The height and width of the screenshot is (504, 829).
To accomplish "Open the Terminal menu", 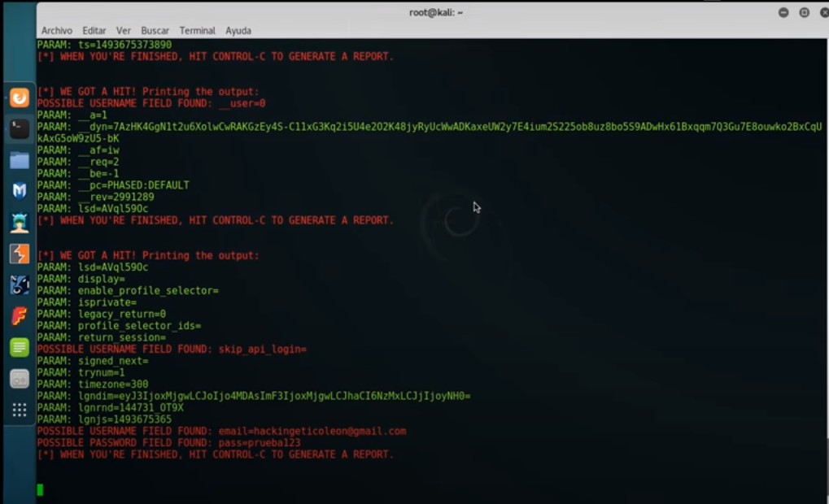I will (x=197, y=31).
